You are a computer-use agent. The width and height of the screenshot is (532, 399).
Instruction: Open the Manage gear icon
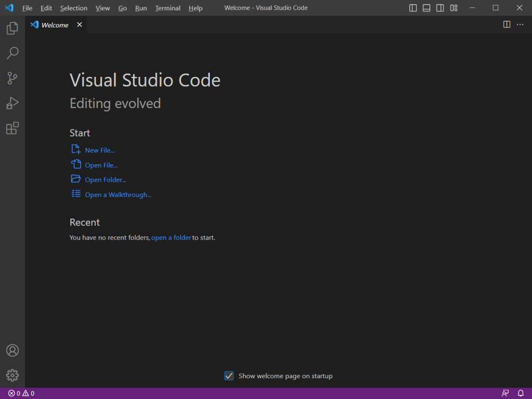click(12, 375)
